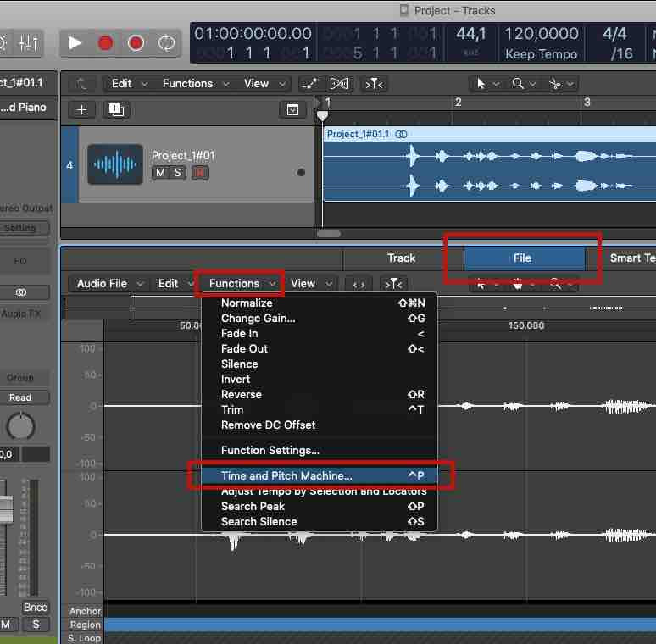Toggle the automation curve icon
Screen dimensions: 656x644
pyautogui.click(x=312, y=84)
